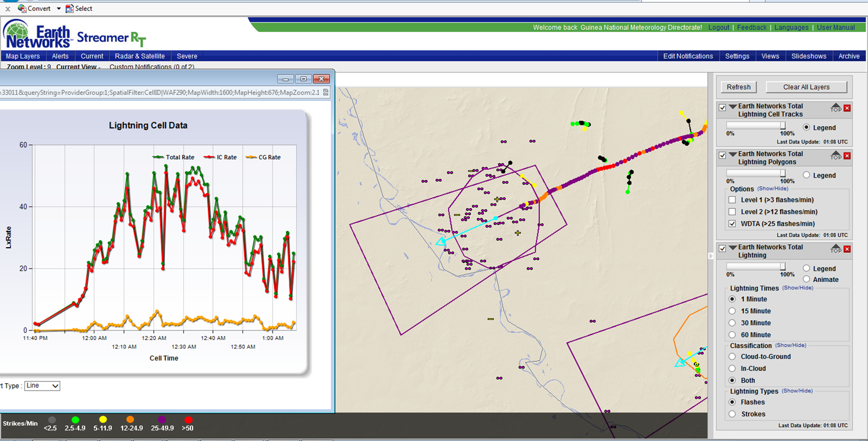
Task: Open the Alerts menu
Action: click(x=60, y=56)
